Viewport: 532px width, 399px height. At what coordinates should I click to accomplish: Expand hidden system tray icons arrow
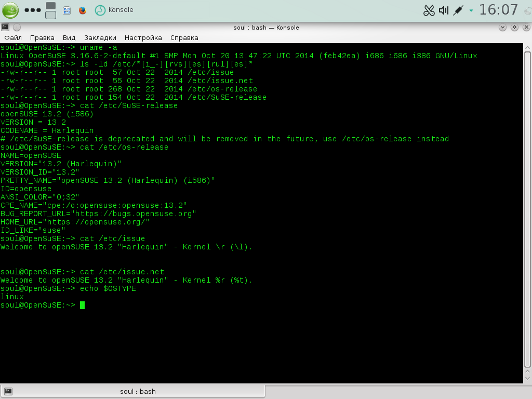coord(471,10)
